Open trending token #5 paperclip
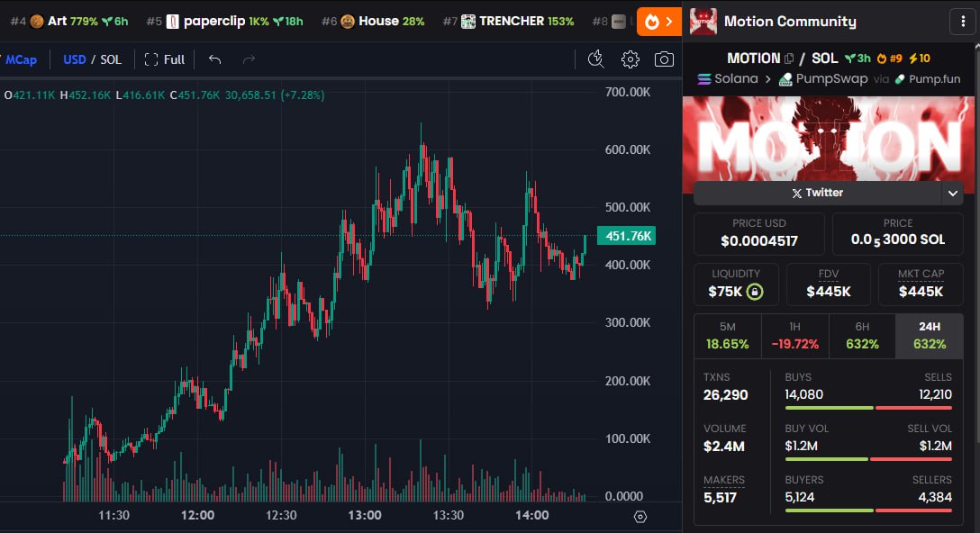This screenshot has width=980, height=533. click(x=224, y=22)
